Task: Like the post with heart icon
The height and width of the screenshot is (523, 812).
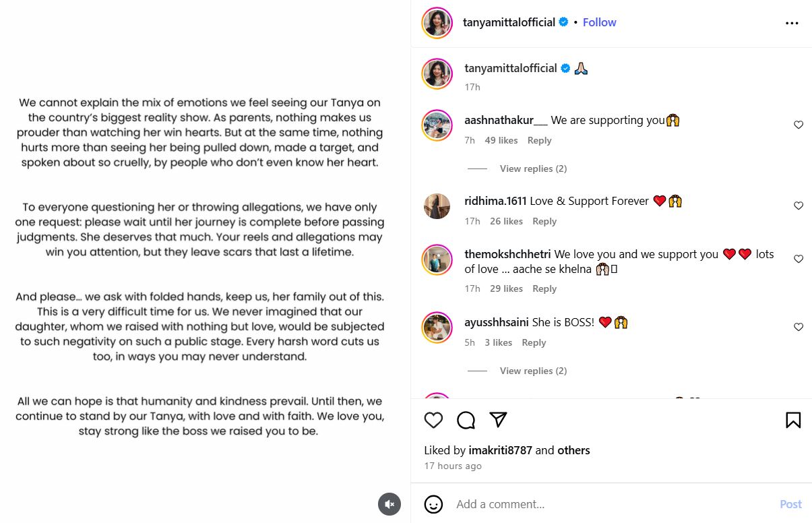Action: tap(433, 421)
